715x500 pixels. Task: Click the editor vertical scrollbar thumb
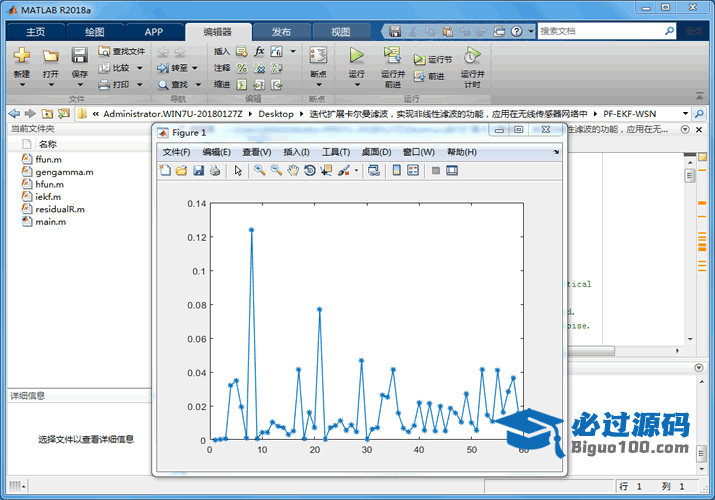tap(689, 175)
